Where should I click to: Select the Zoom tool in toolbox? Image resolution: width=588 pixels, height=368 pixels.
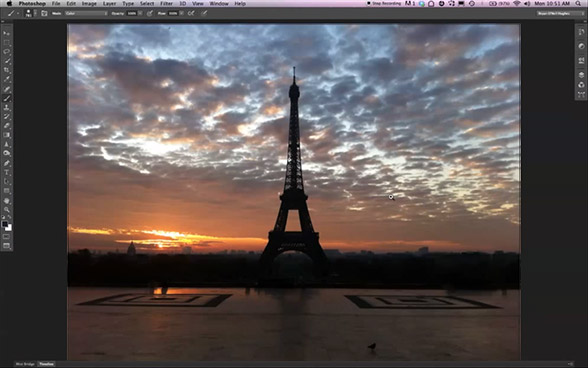[7, 210]
